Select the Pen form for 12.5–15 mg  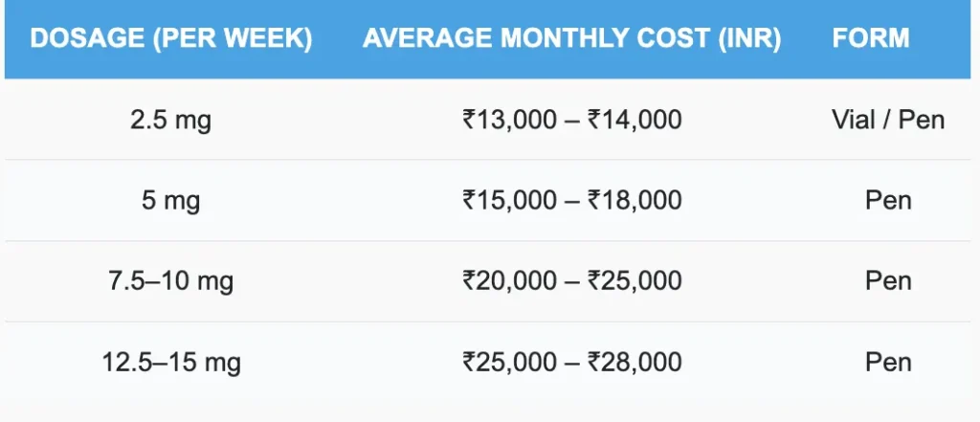[x=888, y=363]
